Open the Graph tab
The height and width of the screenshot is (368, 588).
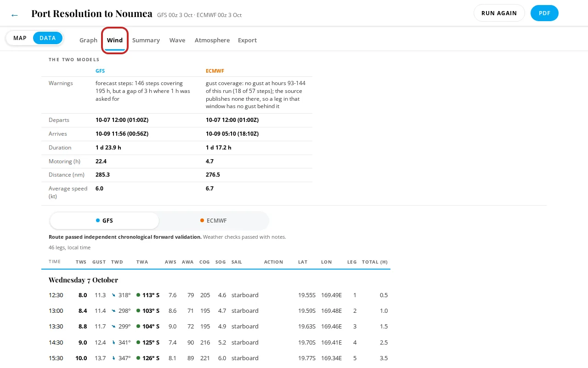[x=88, y=40]
